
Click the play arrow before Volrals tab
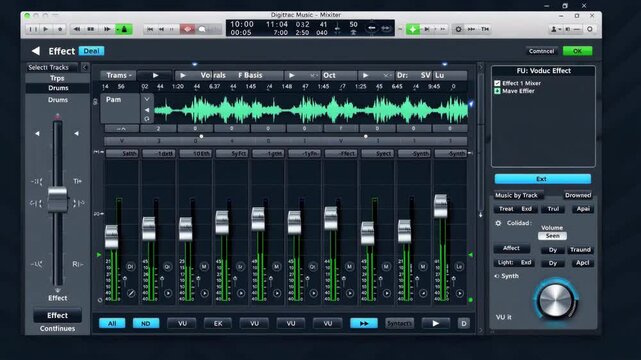[x=182, y=75]
